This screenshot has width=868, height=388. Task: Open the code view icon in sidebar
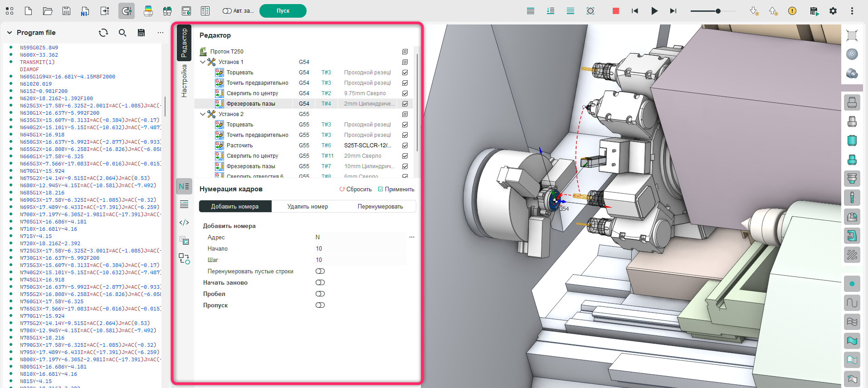[x=184, y=223]
